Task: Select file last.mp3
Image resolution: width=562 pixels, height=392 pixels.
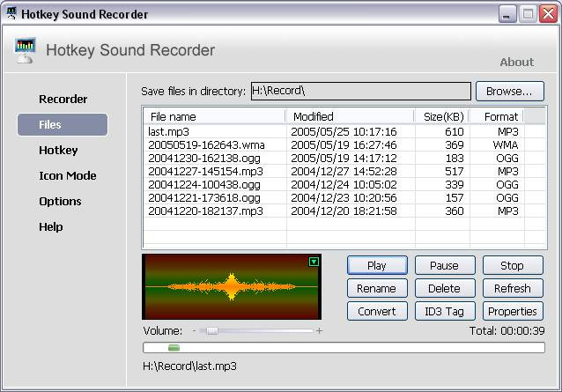Action: tap(168, 132)
